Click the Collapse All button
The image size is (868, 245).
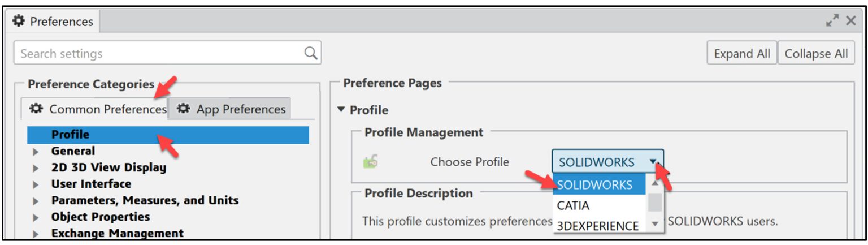click(816, 54)
